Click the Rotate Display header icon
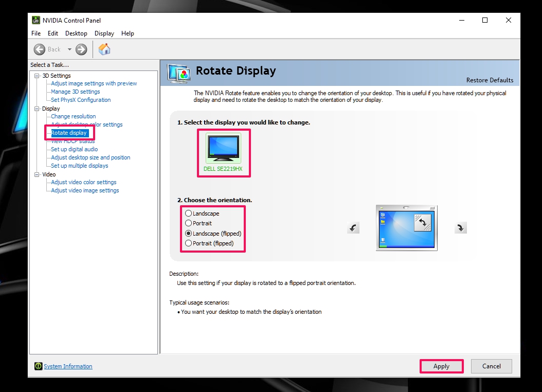Screen dimensions: 542x392 (x=179, y=73)
